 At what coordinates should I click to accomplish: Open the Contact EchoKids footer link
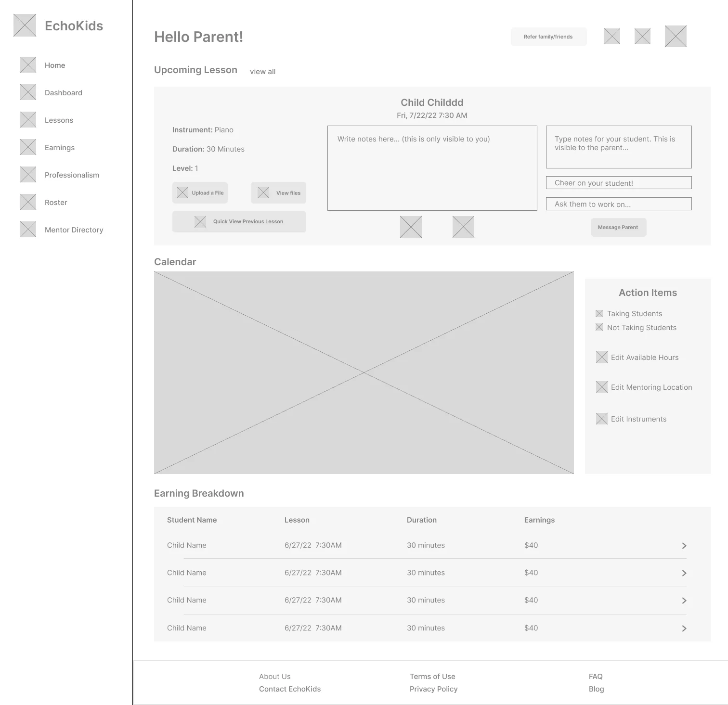coord(290,689)
